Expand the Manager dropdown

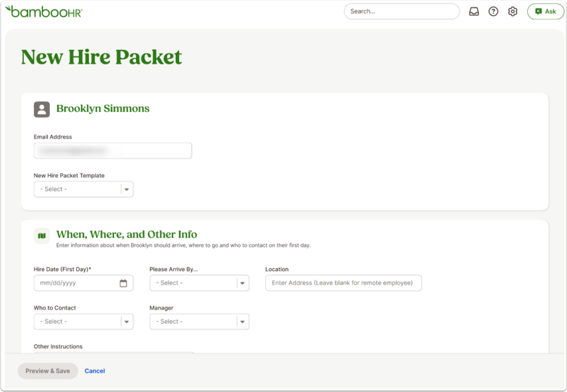coord(199,322)
